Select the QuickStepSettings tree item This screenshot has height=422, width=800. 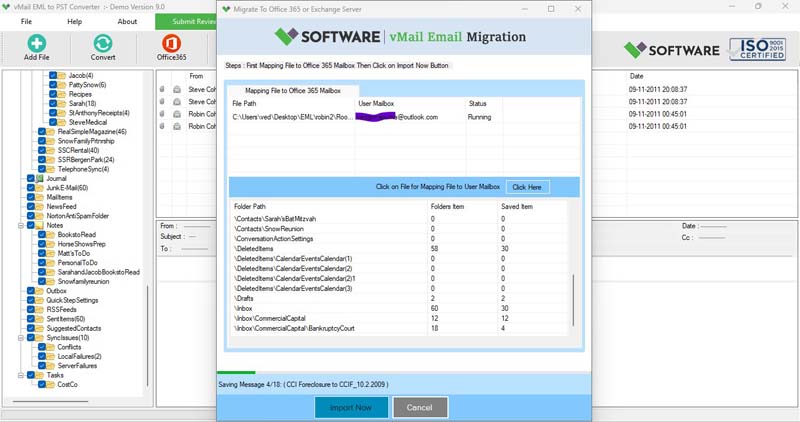click(72, 300)
